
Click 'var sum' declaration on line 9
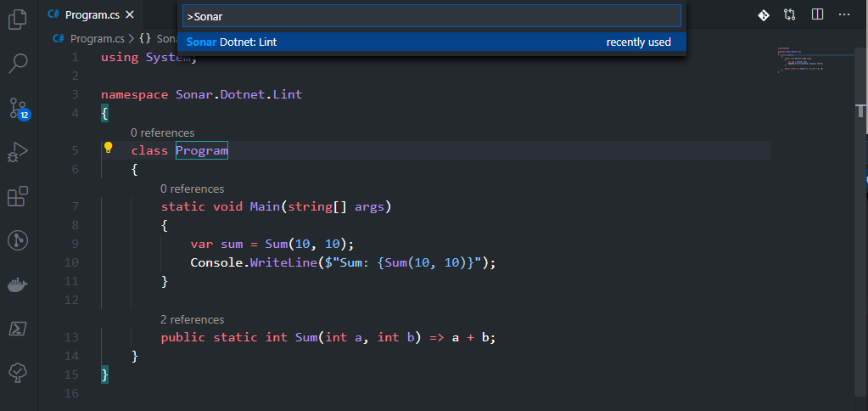pos(217,245)
